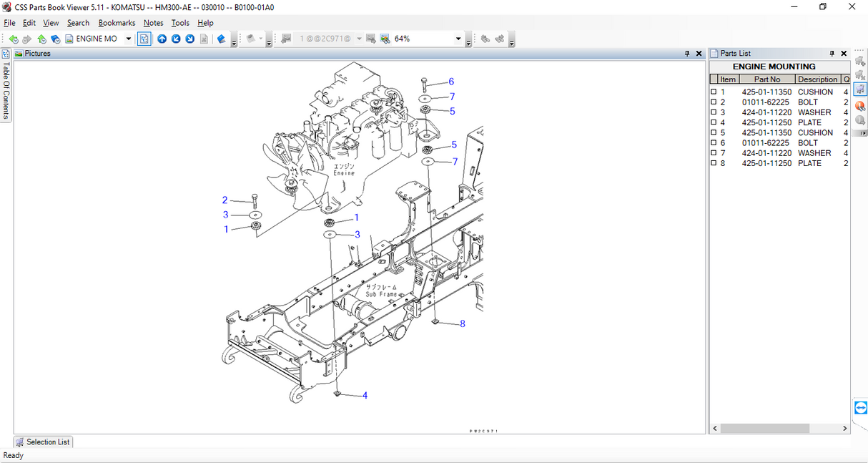Go up one level with green up arrow
The width and height of the screenshot is (868, 463).
[x=41, y=39]
